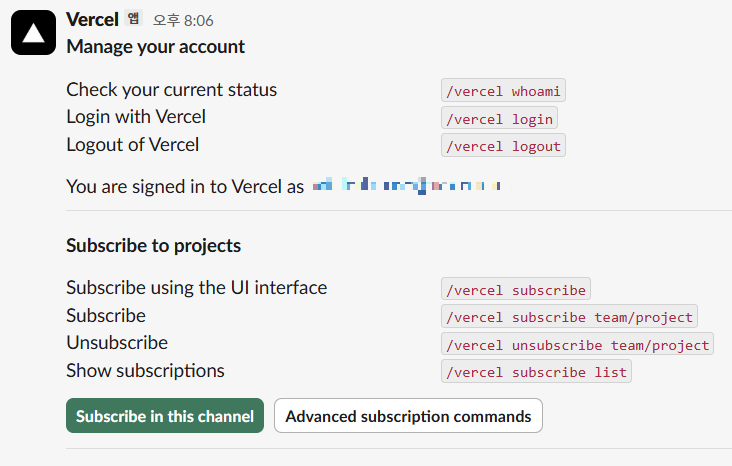Click the Check your current status text
732x466 pixels.
point(171,90)
